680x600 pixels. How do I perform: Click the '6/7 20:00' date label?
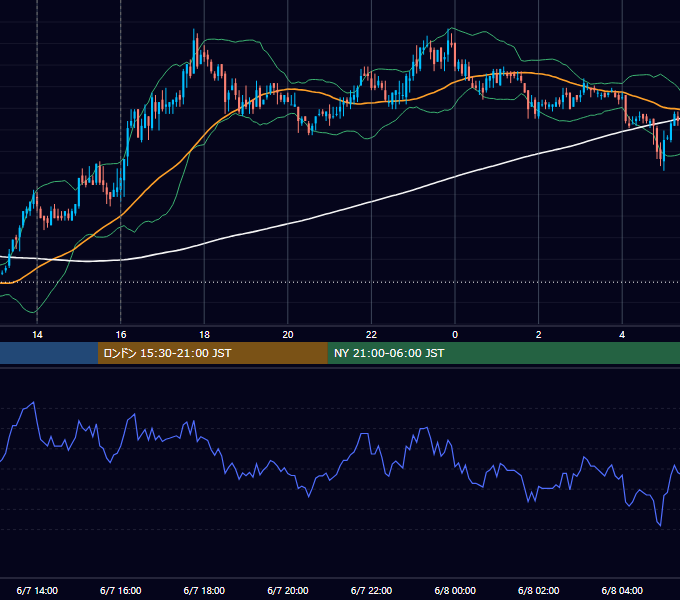point(288,590)
